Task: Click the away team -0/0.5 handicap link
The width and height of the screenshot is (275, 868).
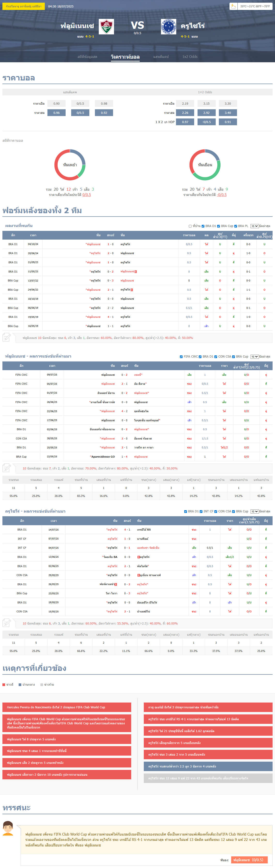Action: [222, 195]
